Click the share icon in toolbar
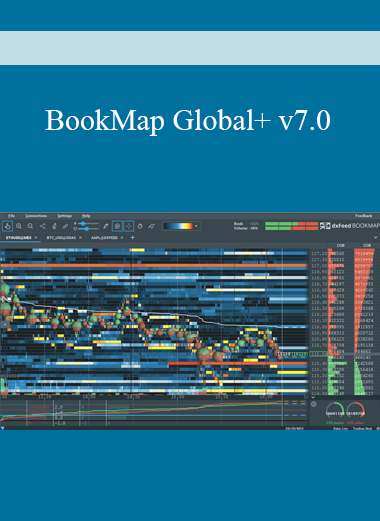380x521 pixels. pos(43,226)
